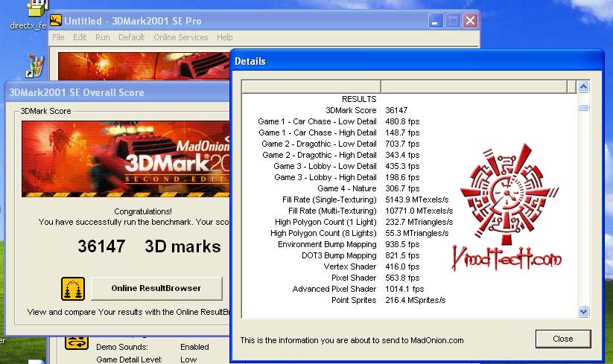
Task: Open the Online Services menu
Action: pyautogui.click(x=180, y=37)
